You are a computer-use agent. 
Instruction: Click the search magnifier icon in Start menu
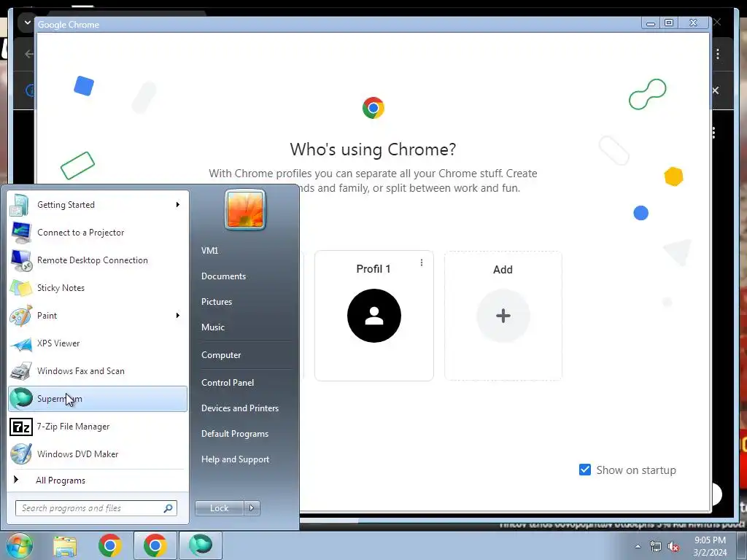click(169, 508)
